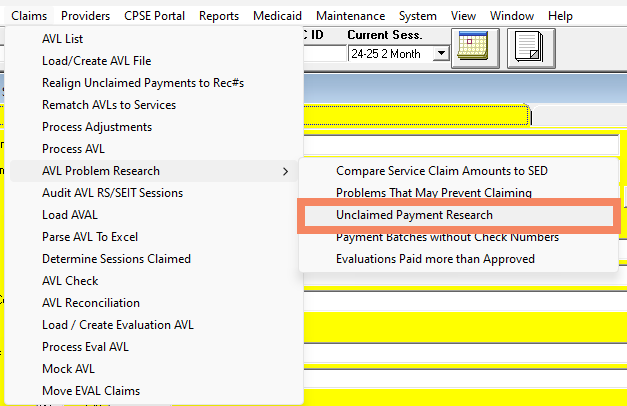
Task: Open Payment Batches without Check Numbers
Action: (x=447, y=237)
